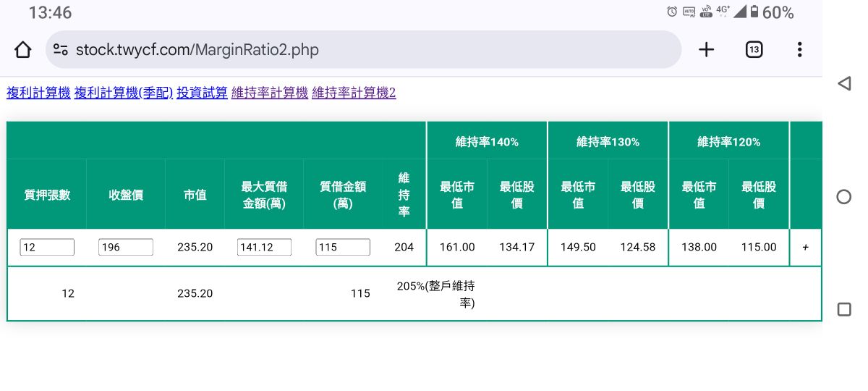Click the + button to add row
868x391 pixels.
pos(806,247)
